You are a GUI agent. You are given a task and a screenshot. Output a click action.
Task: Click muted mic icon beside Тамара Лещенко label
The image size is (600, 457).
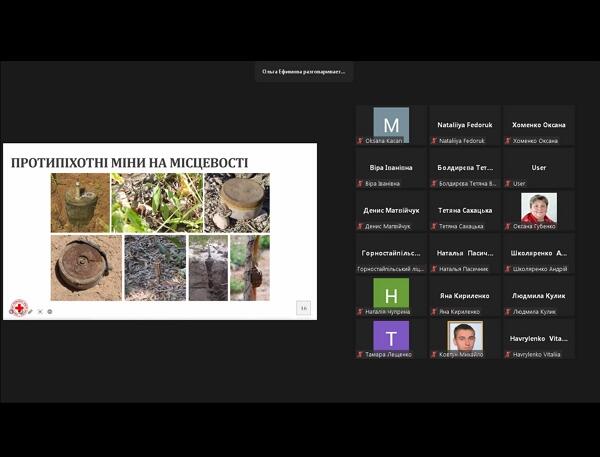click(x=360, y=355)
